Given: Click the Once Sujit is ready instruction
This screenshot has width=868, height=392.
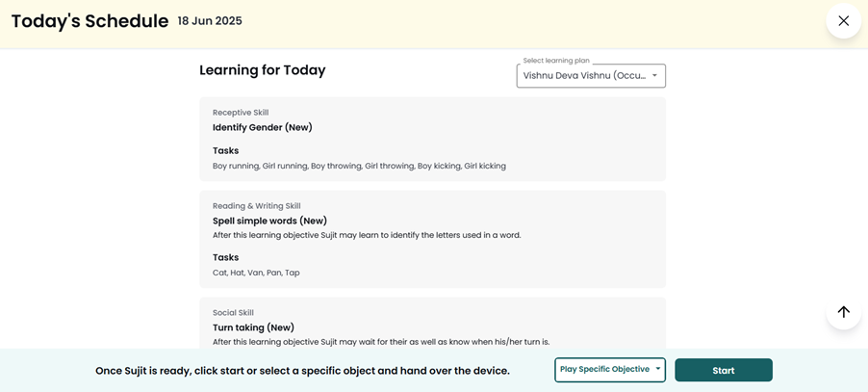Looking at the screenshot, I should [302, 371].
